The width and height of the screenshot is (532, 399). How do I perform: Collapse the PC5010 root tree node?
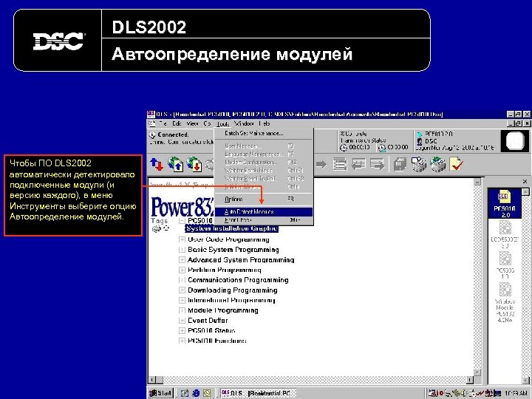(183, 220)
